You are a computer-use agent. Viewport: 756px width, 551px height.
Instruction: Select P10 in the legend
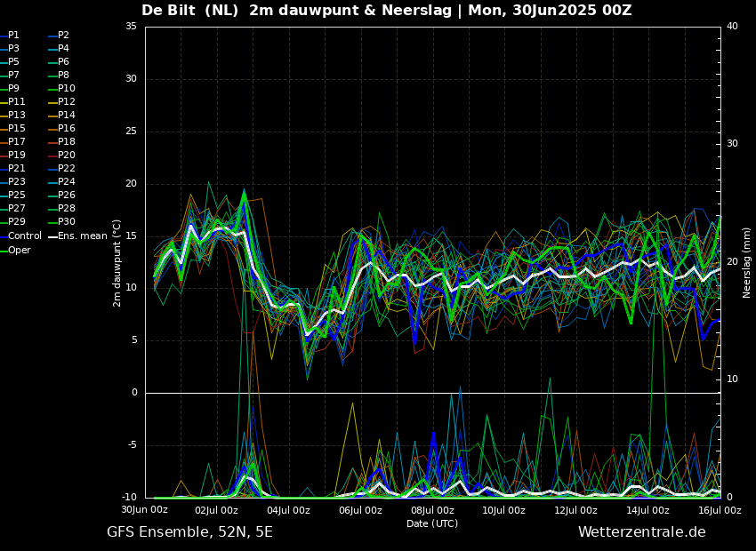click(61, 89)
